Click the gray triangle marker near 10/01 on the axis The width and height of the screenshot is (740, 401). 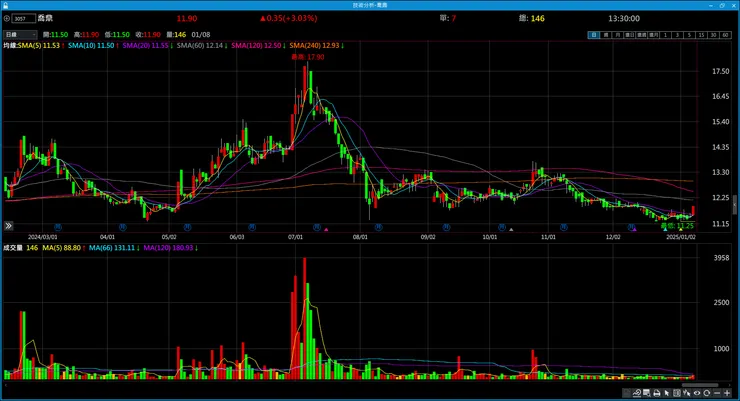click(x=511, y=229)
